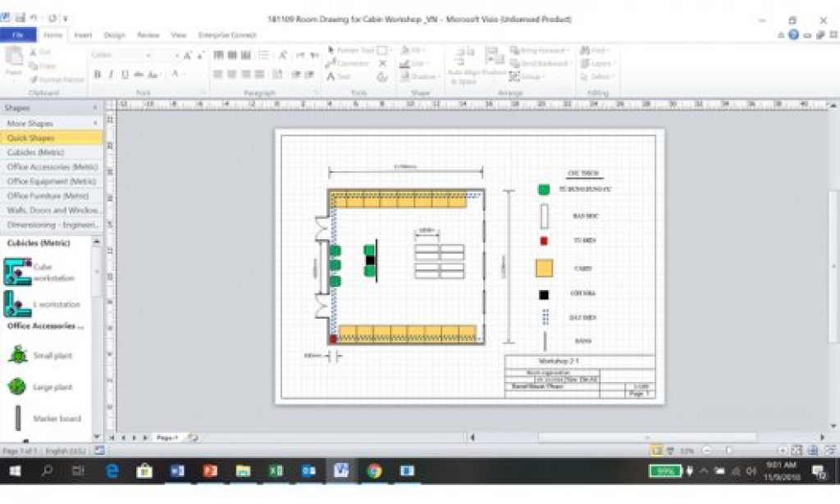Open the Fill dropdown
The width and height of the screenshot is (840, 504).
coord(413,51)
